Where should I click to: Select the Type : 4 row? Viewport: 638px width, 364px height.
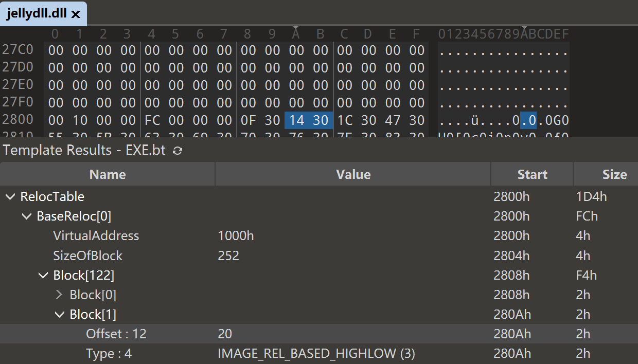[109, 354]
